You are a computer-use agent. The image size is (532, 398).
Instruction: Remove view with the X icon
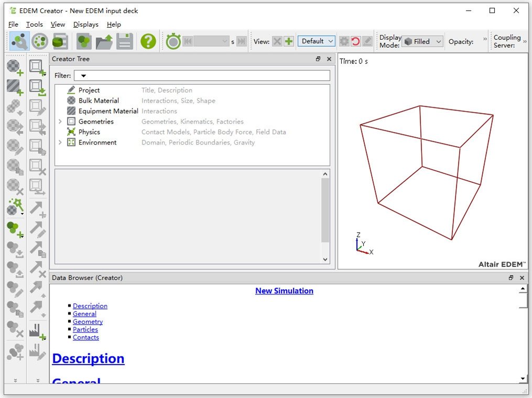coord(277,41)
